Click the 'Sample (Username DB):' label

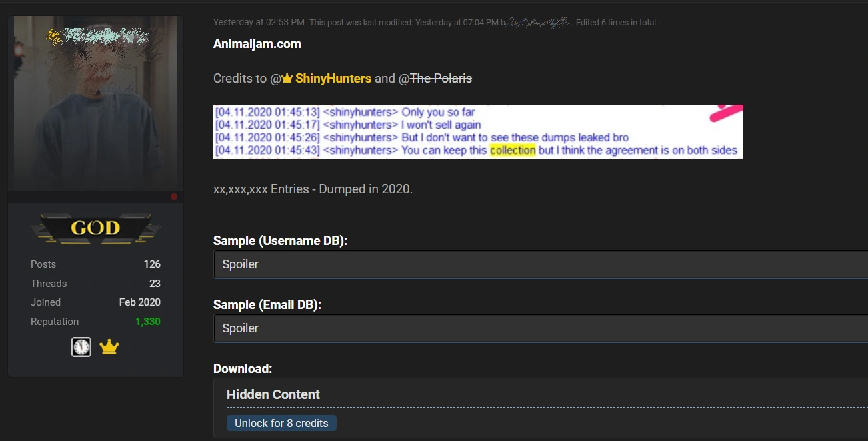click(280, 241)
